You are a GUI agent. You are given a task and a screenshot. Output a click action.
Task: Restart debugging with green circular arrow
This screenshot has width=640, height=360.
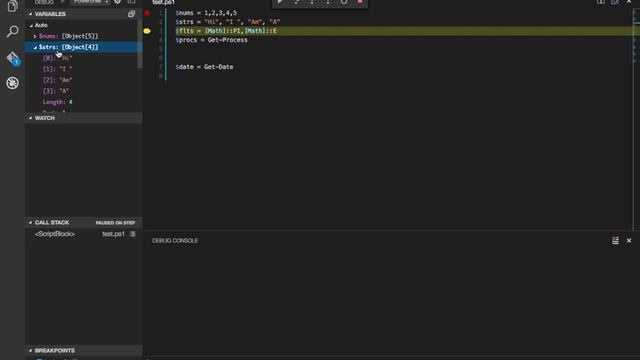point(344,2)
